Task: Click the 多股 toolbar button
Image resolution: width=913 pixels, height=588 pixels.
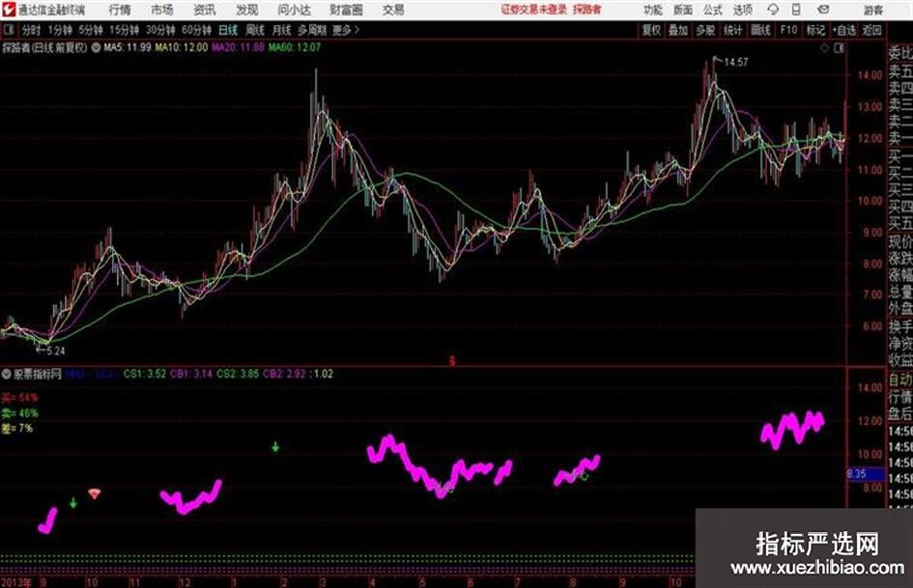Action: (705, 30)
